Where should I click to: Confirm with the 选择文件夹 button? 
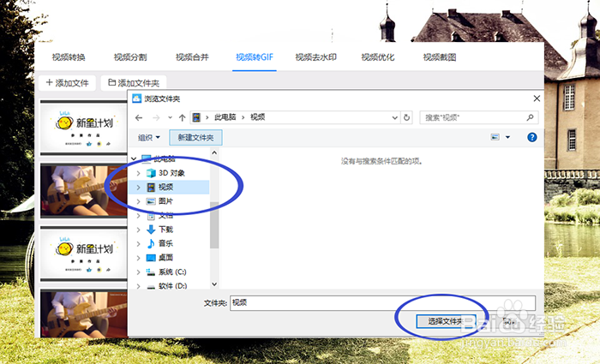[x=446, y=321]
